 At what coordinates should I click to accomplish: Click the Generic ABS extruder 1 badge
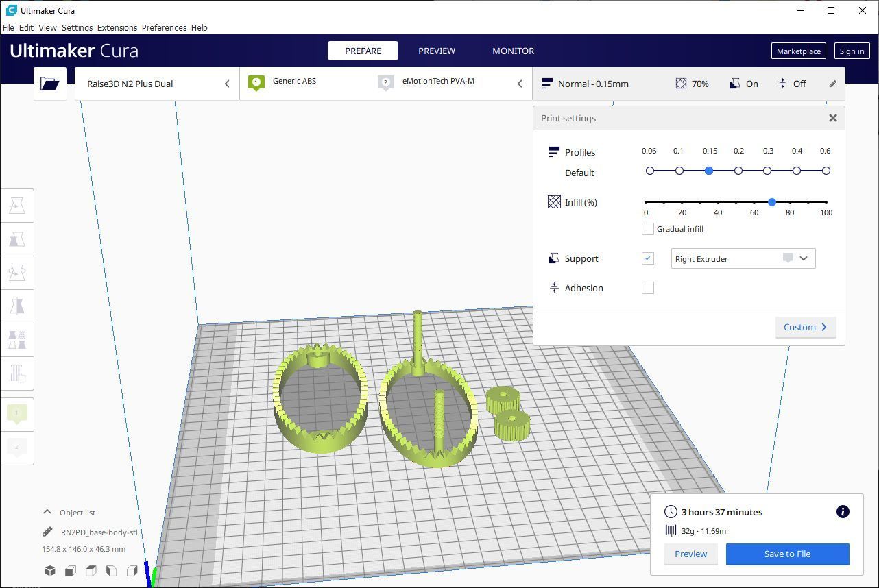tap(256, 84)
